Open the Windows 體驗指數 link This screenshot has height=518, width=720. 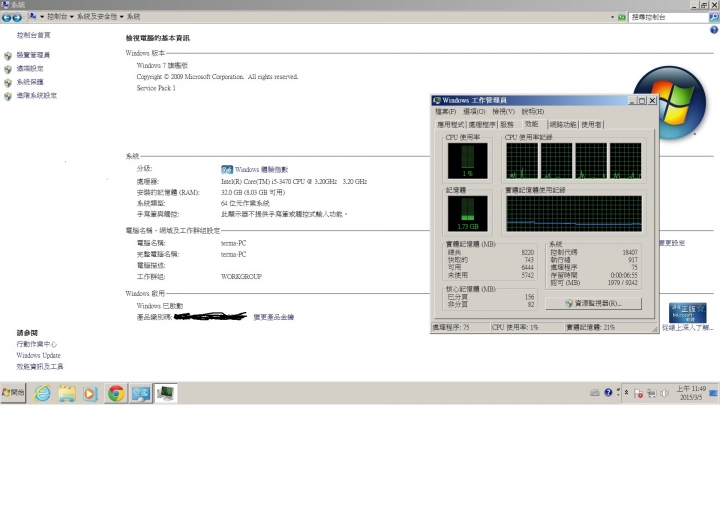tap(261, 169)
